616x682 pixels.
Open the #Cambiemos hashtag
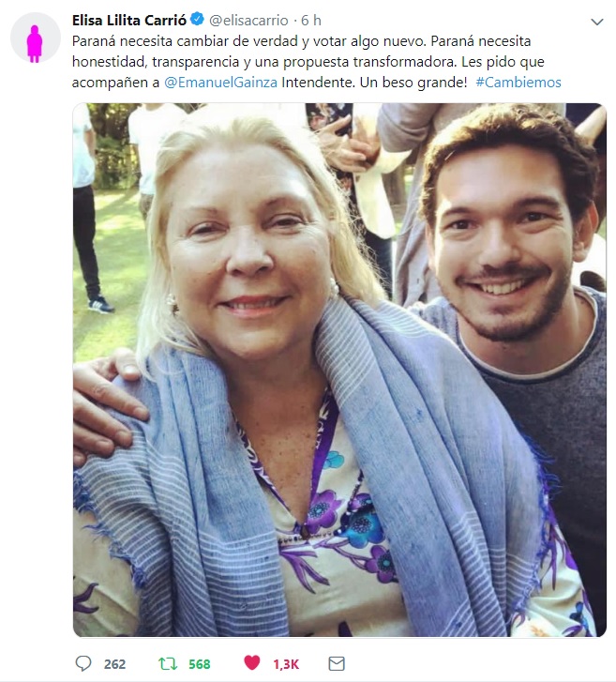pyautogui.click(x=518, y=83)
